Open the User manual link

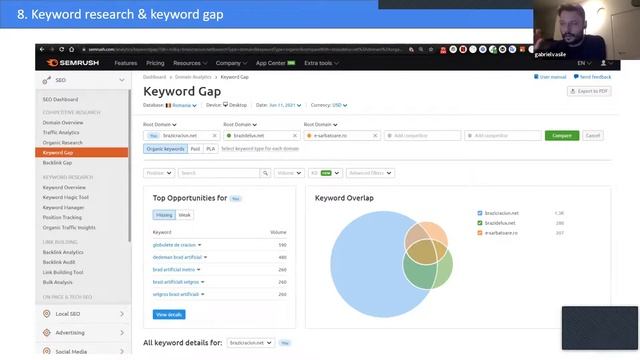pyautogui.click(x=550, y=77)
